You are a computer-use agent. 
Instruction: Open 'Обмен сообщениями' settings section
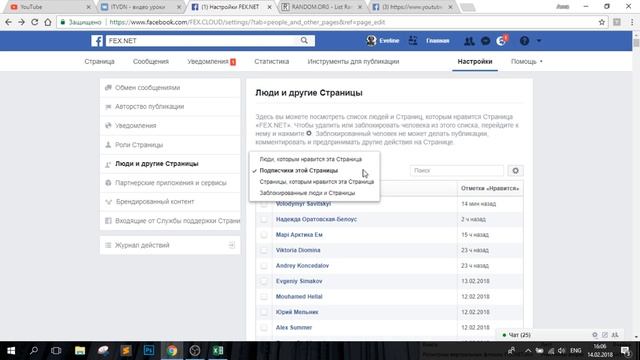pos(170,88)
